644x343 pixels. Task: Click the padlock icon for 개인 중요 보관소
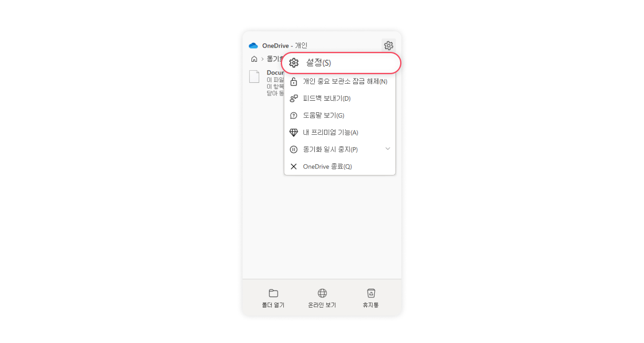pyautogui.click(x=294, y=81)
